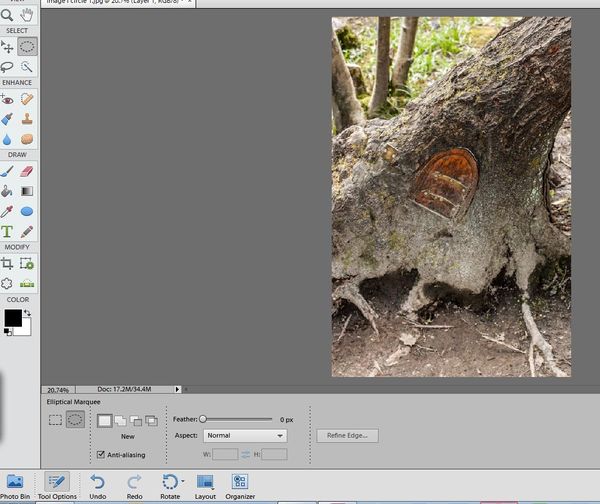Toggle the Anti-aliasing checkbox
The width and height of the screenshot is (600, 504).
coord(101,454)
